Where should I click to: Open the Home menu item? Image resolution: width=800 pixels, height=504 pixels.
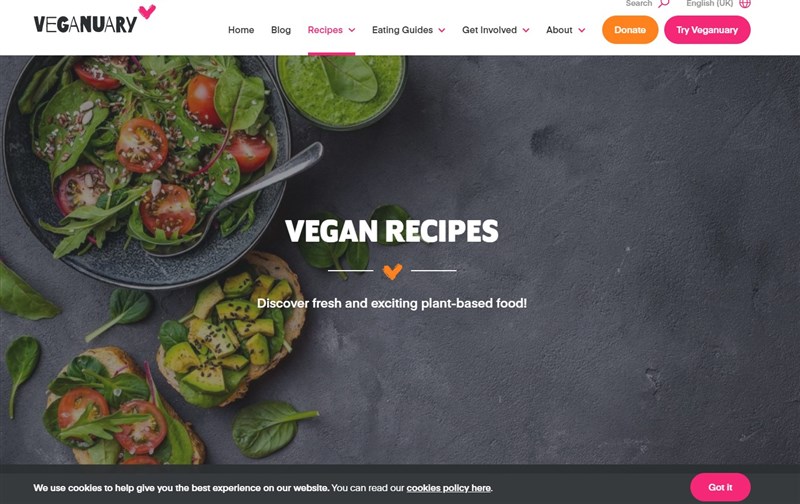pos(241,30)
